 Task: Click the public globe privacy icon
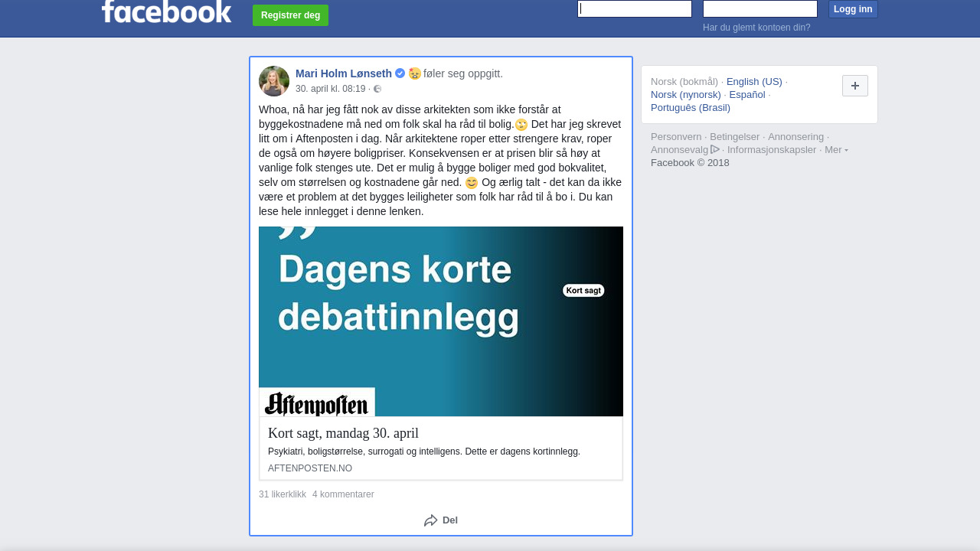[377, 89]
